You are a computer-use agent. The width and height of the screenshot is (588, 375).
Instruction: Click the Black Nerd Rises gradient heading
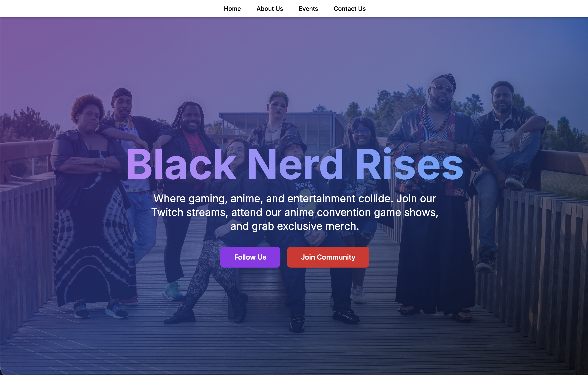tap(294, 164)
